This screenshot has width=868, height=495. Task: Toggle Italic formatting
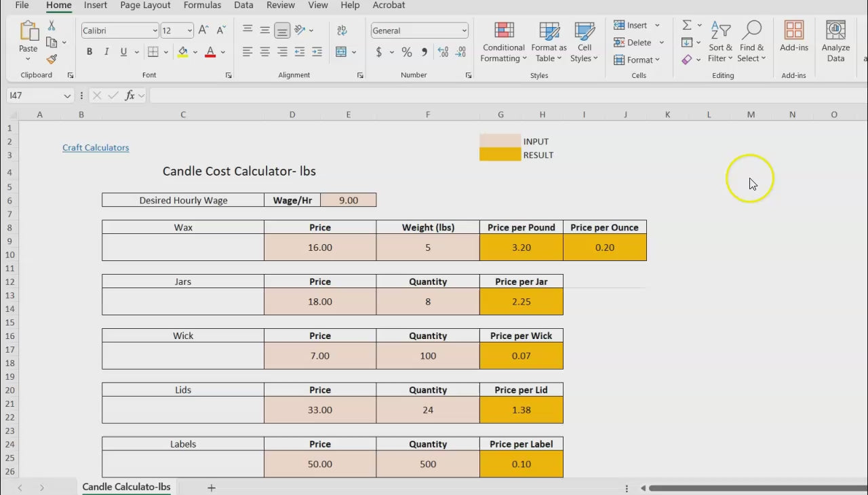coord(106,52)
